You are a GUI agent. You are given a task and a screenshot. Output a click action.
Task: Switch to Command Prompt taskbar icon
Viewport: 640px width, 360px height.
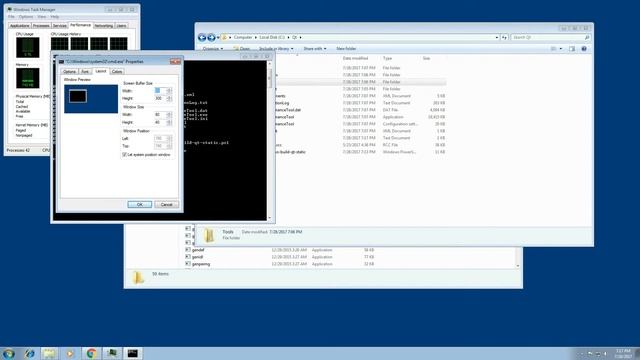tap(133, 353)
